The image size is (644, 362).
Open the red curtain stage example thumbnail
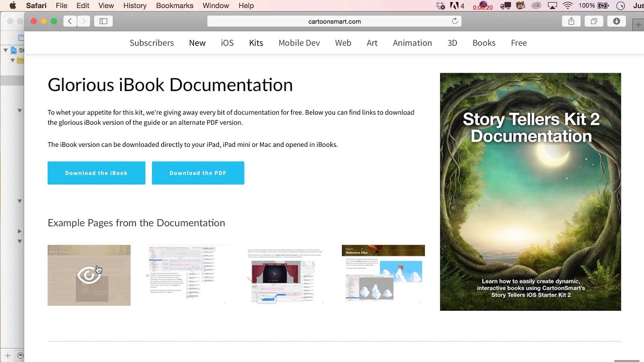coord(285,275)
